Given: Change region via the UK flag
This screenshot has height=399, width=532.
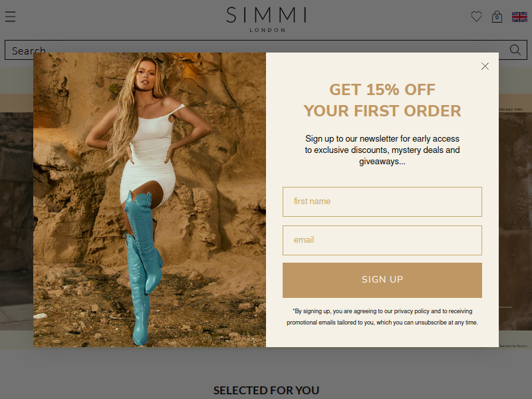Looking at the screenshot, I should coord(519,17).
